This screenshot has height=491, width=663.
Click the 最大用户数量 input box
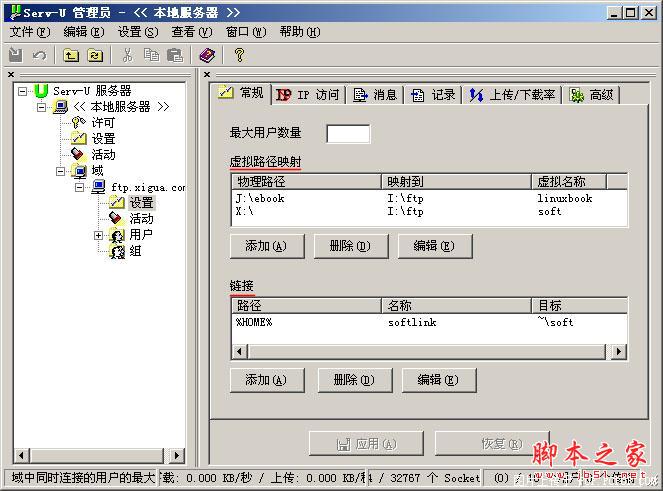point(348,134)
